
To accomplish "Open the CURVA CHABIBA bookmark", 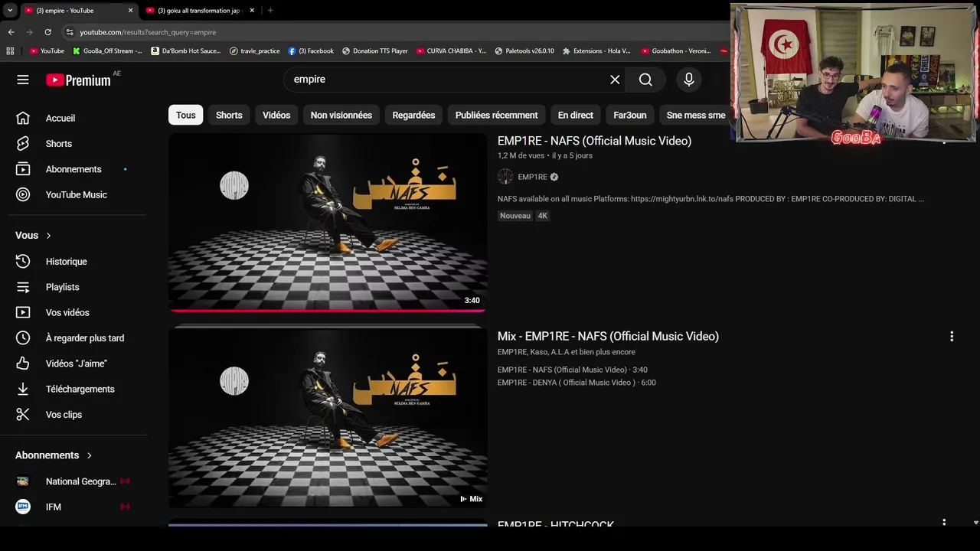I will (451, 51).
